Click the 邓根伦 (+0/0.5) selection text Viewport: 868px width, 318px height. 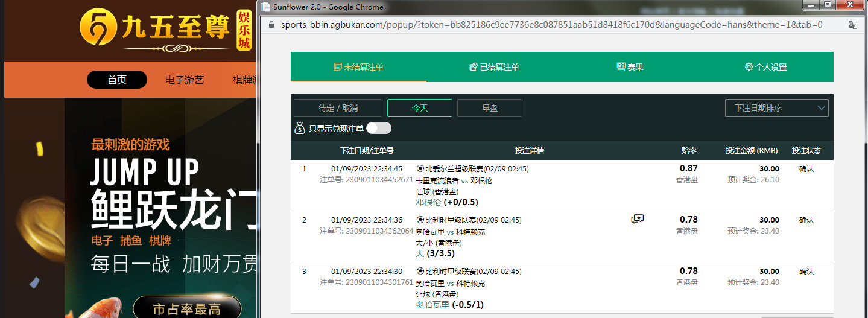(447, 202)
